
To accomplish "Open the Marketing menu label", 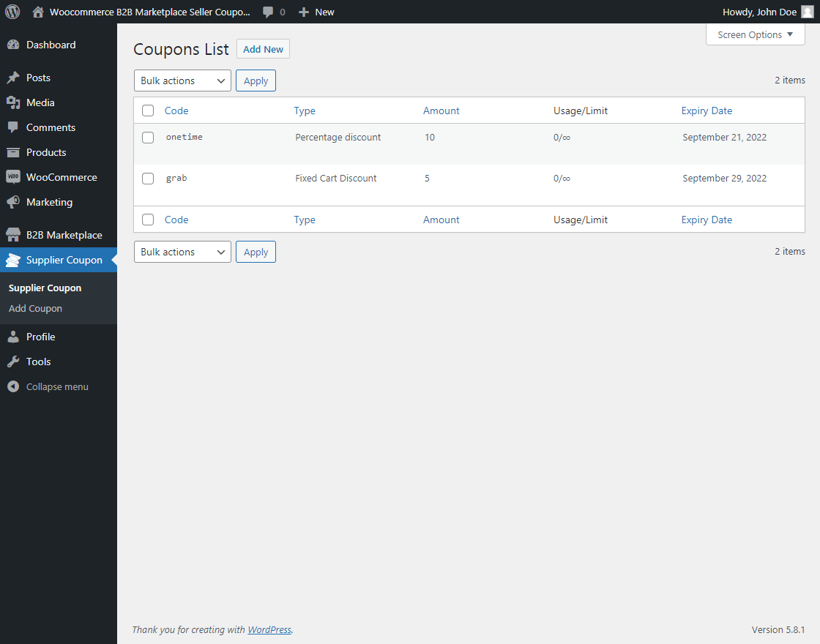I will click(49, 202).
